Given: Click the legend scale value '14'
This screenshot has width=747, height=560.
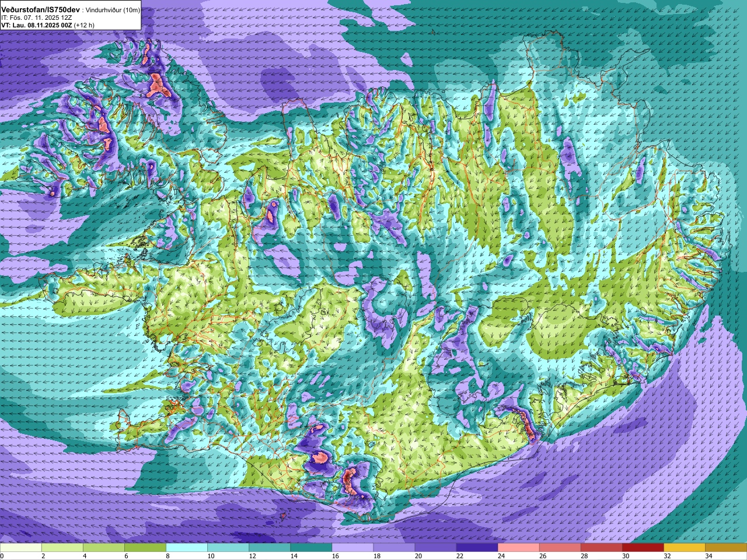Looking at the screenshot, I should pyautogui.click(x=294, y=556).
